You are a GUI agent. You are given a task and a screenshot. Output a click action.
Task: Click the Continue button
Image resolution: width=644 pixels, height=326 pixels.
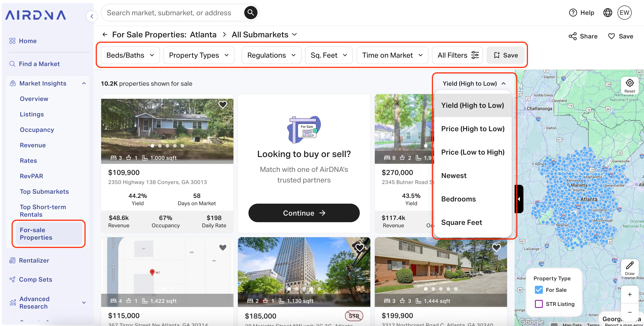tap(304, 213)
